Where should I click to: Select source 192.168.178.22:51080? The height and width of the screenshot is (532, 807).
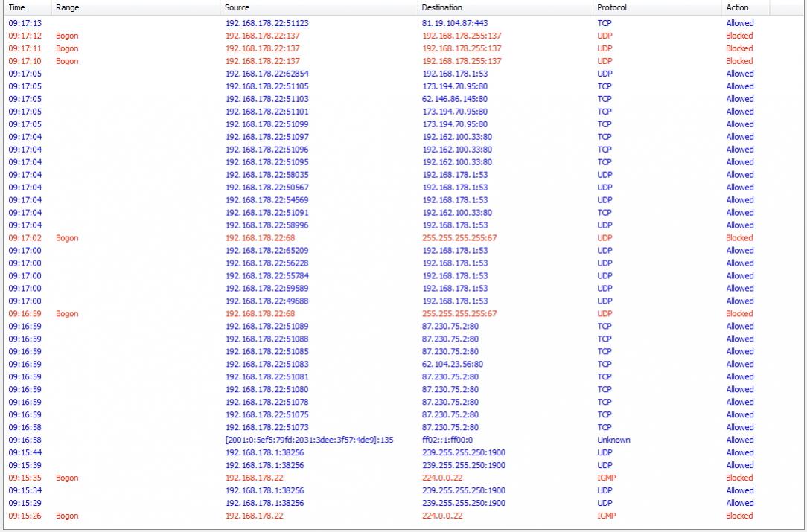(267, 389)
